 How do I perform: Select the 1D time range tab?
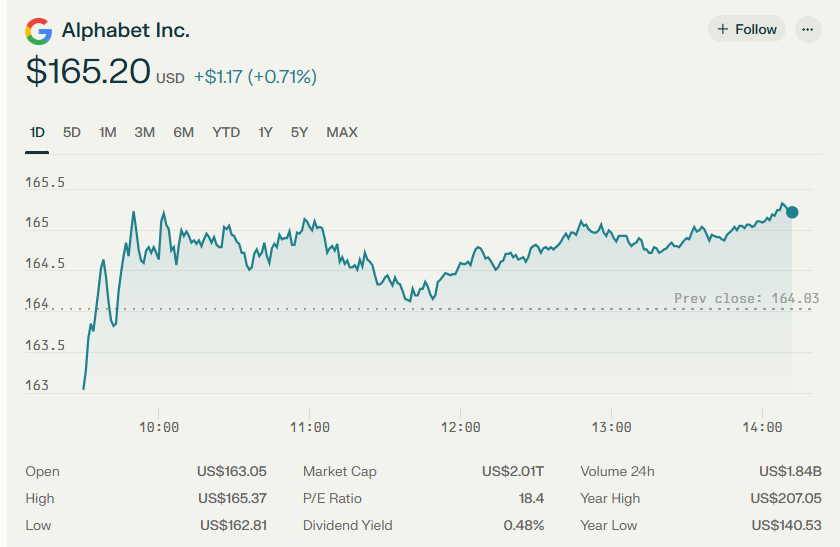pos(37,132)
